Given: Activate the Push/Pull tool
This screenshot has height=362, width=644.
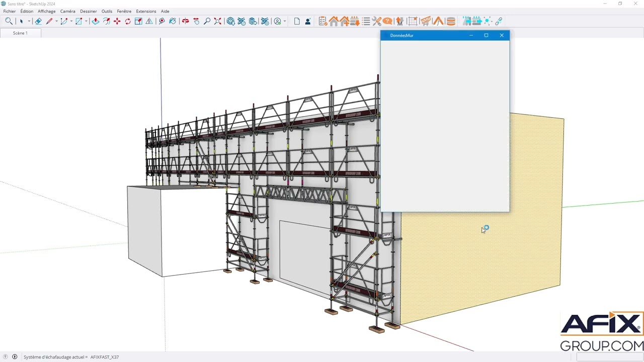Looking at the screenshot, I should 95,21.
